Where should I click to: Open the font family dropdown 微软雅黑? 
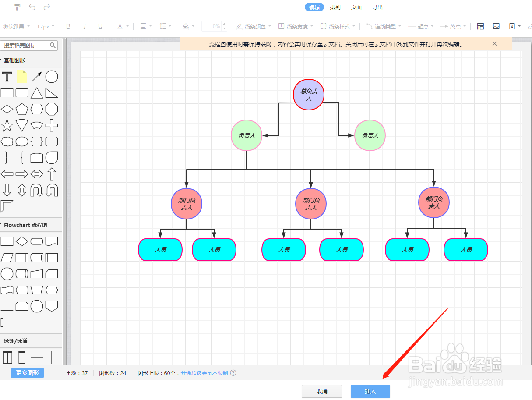click(16, 26)
